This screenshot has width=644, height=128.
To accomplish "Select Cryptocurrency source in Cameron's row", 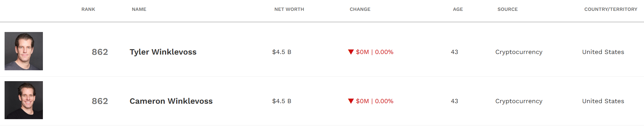I will (x=519, y=101).
